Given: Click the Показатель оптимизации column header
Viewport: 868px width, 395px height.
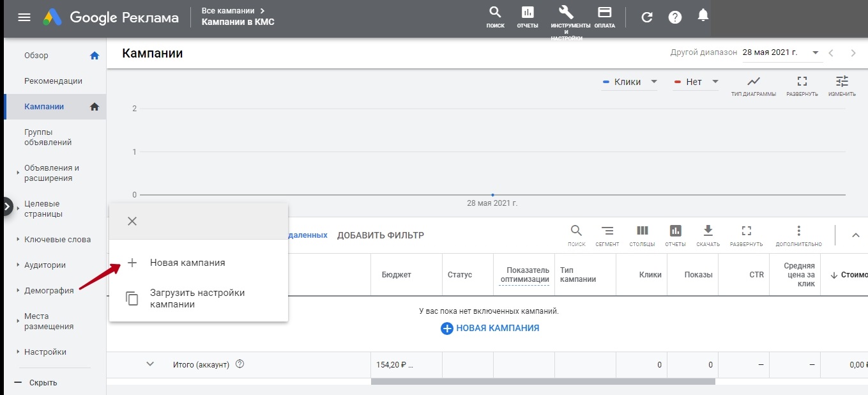Looking at the screenshot, I should point(524,275).
